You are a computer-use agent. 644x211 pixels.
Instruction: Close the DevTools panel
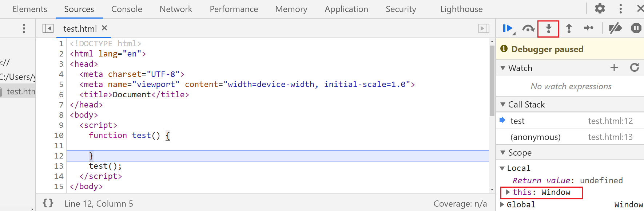click(640, 8)
